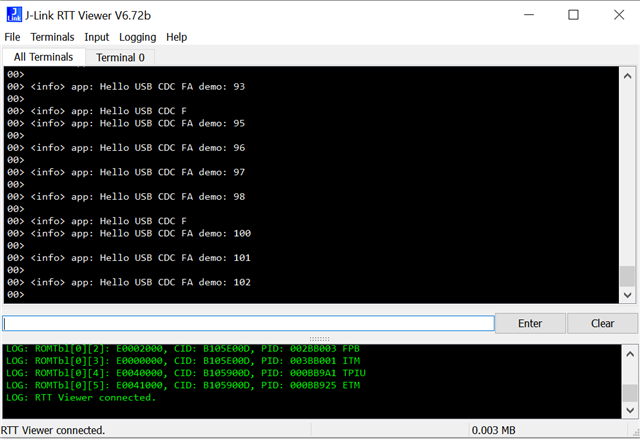
Task: Click the terminal line ending in demo: 93
Action: [x=126, y=86]
